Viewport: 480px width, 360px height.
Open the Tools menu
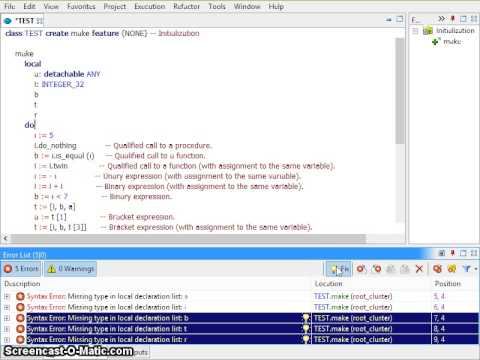click(x=217, y=6)
